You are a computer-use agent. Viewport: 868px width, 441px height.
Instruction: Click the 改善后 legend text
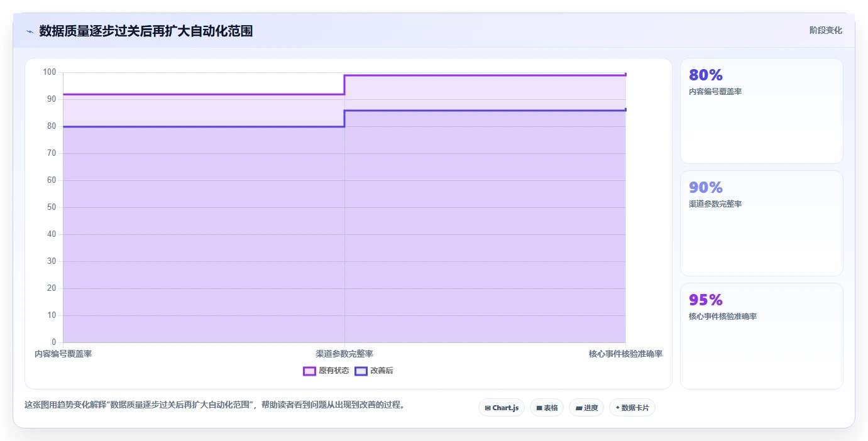tap(382, 371)
